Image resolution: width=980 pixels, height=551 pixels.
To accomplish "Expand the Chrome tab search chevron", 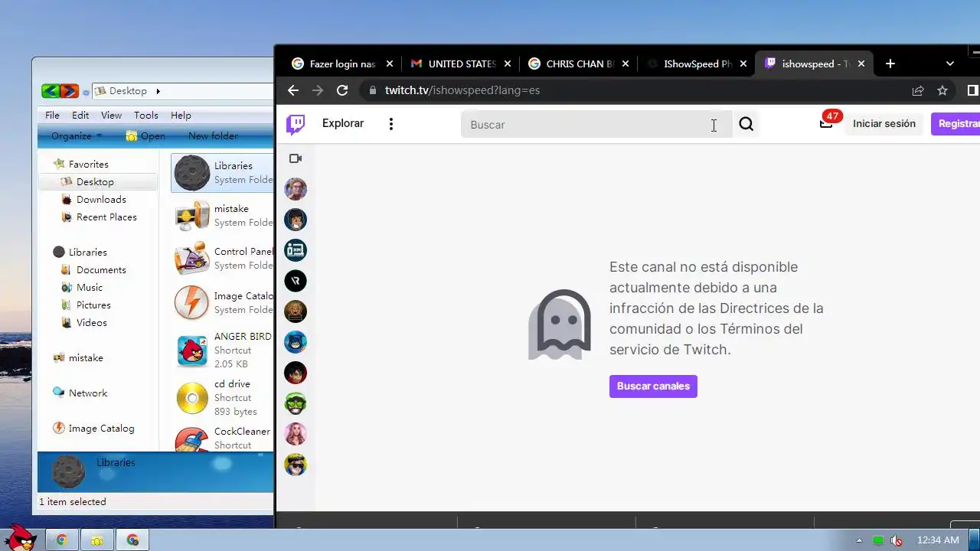I will pyautogui.click(x=950, y=64).
